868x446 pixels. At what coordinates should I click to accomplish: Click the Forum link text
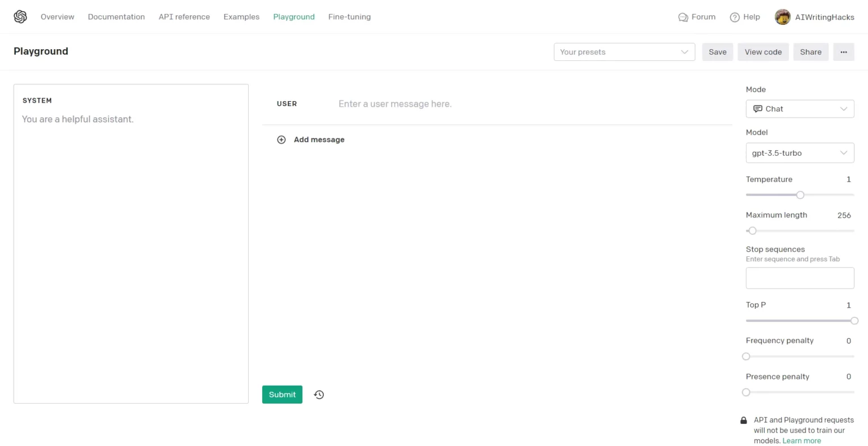pos(704,17)
